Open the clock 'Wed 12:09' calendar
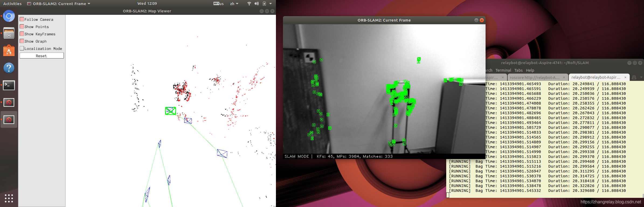Viewport: 644px width, 207px height. (x=147, y=4)
